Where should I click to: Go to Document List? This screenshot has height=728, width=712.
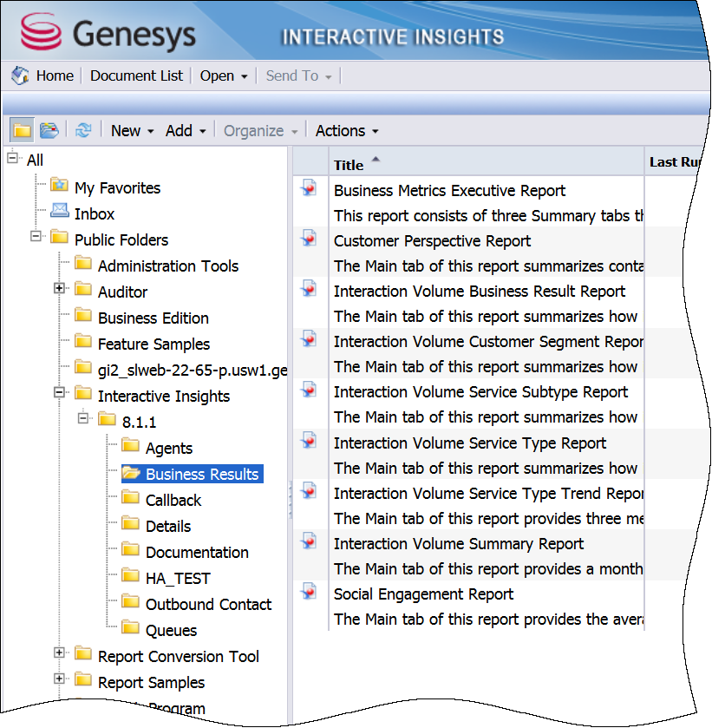pos(136,76)
